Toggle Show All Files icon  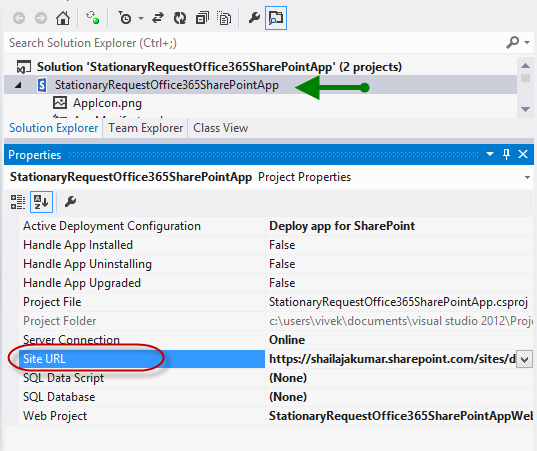pos(224,18)
